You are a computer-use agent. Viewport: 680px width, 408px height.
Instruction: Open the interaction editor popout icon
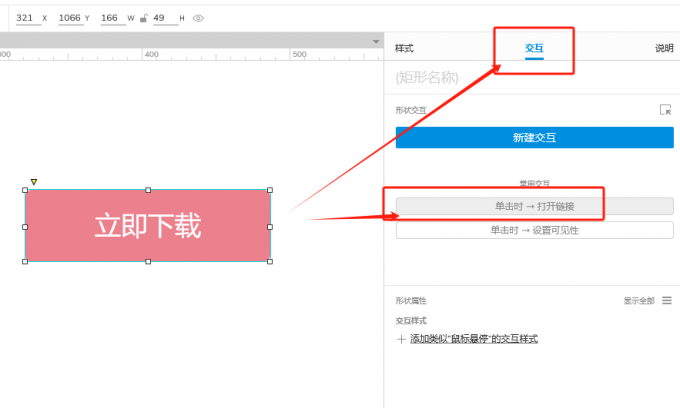(x=665, y=110)
